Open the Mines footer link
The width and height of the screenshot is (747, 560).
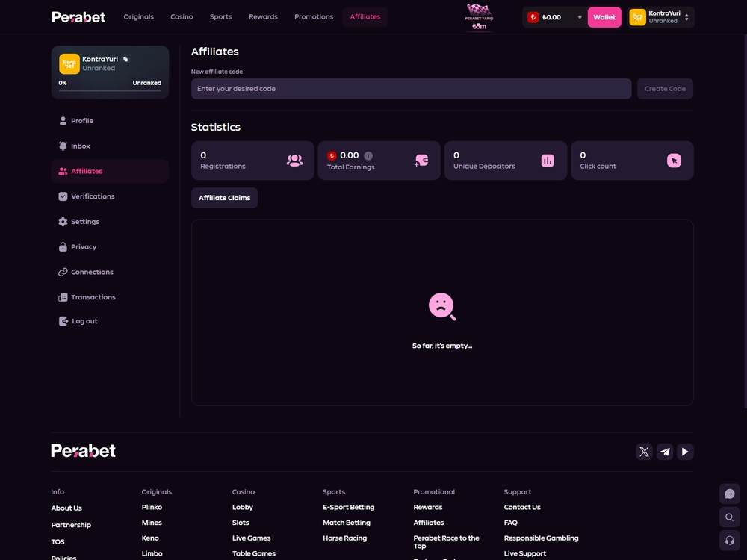[152, 523]
